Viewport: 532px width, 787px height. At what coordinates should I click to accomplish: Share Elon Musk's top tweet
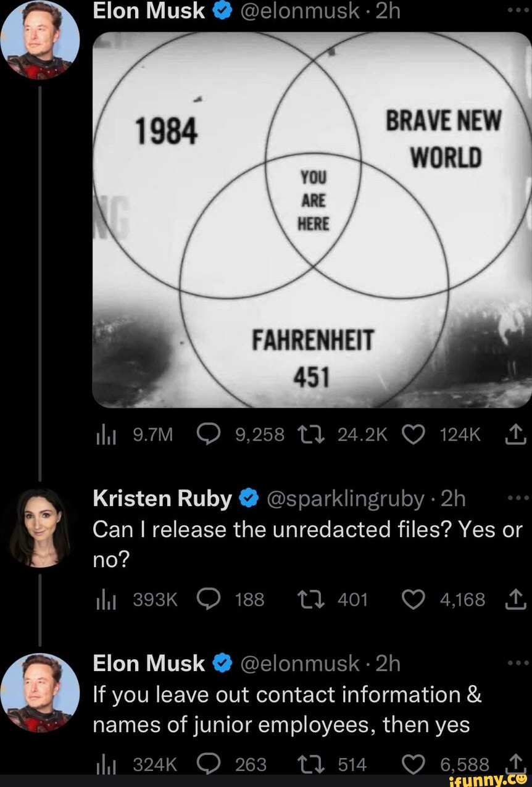coord(517,434)
